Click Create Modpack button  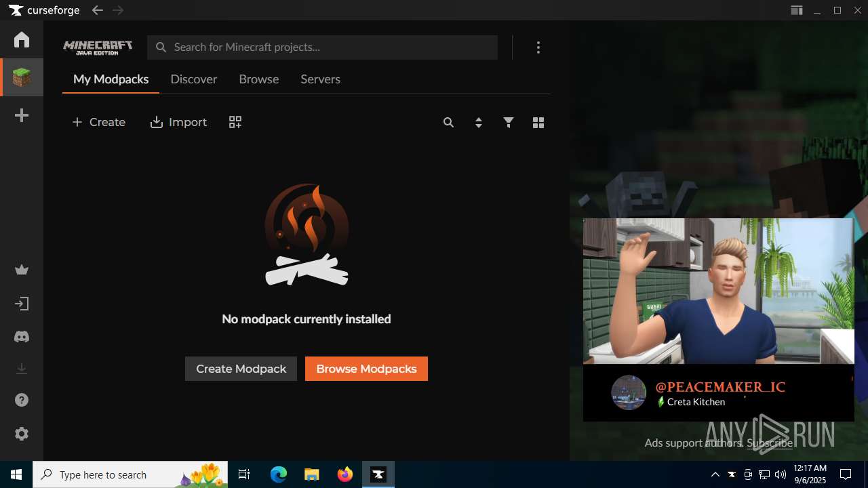point(241,369)
